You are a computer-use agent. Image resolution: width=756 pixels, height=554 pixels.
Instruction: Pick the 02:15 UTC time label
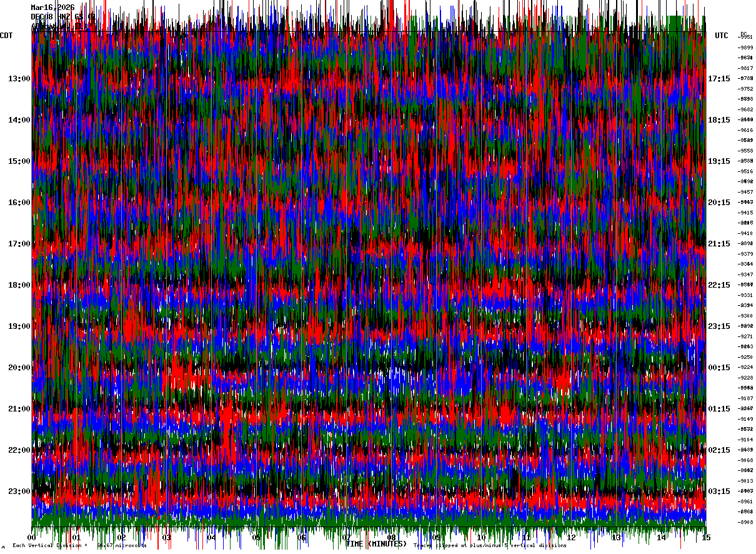(x=719, y=450)
